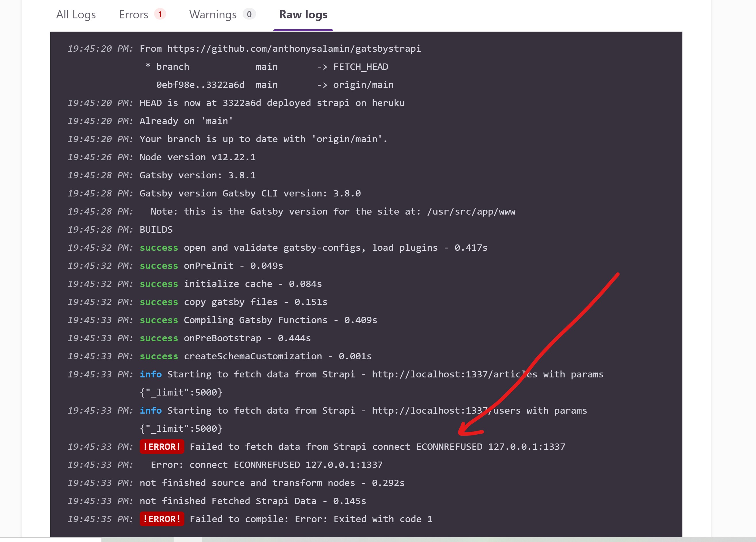The image size is (756, 542).
Task: Click the 'Failed to compile' error message
Action: tap(311, 519)
